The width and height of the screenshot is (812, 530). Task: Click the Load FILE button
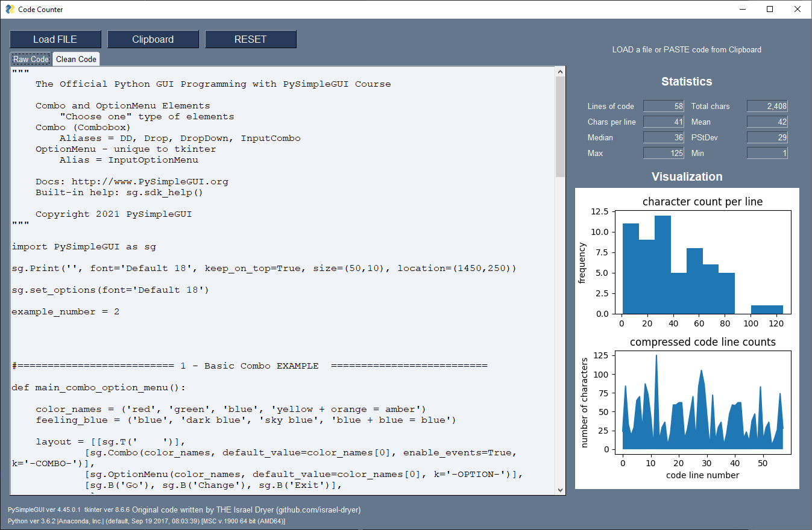55,39
